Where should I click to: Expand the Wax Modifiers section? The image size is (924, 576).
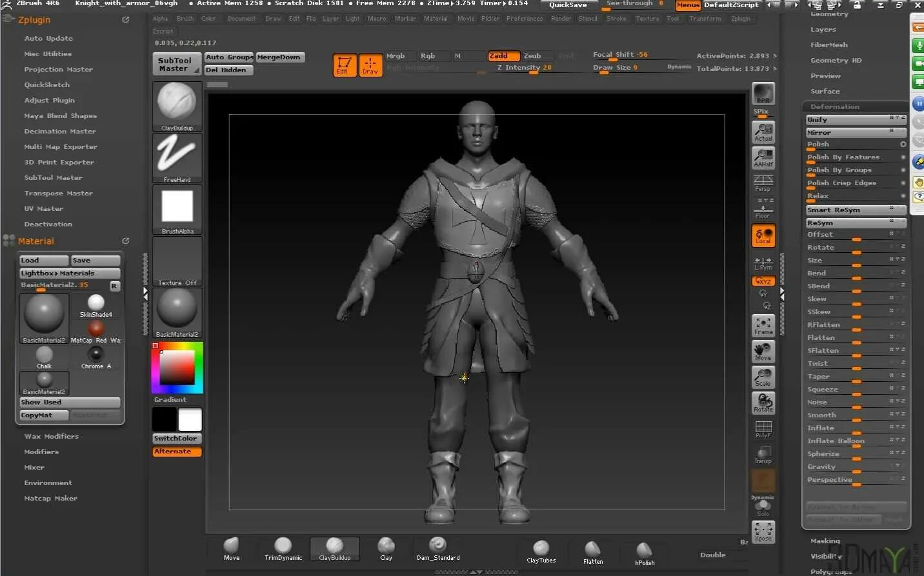[52, 437]
